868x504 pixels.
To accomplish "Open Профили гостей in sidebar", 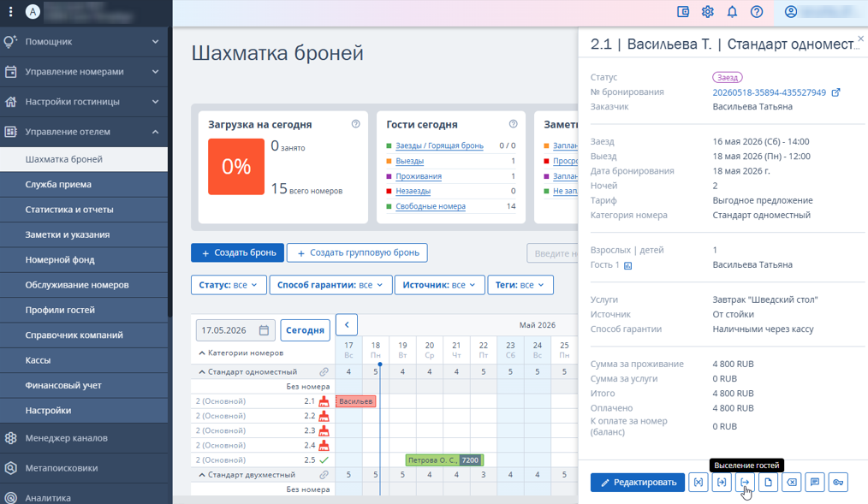I will click(84, 311).
